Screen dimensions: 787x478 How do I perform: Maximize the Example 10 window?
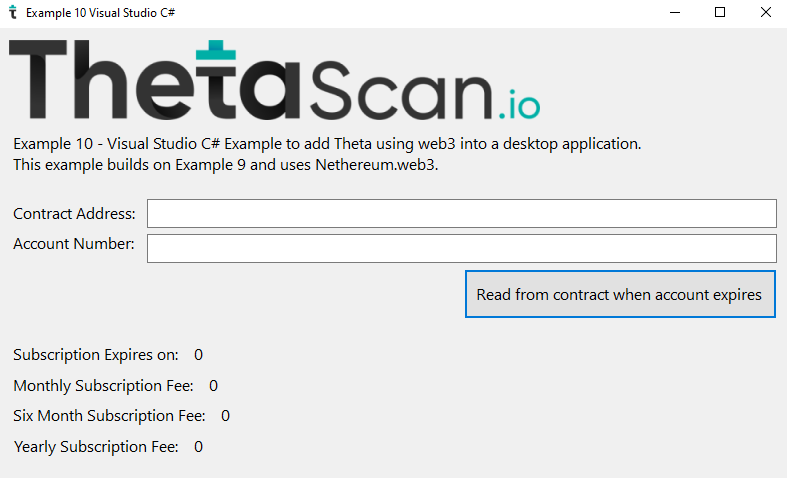point(720,13)
